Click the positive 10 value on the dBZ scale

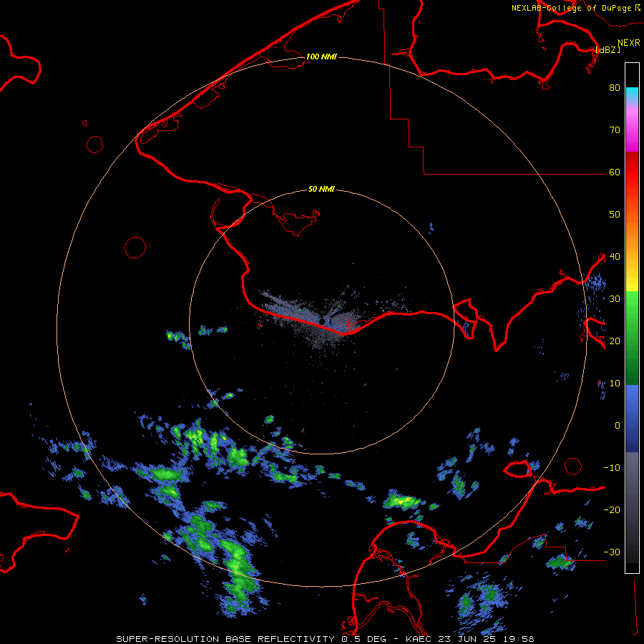pyautogui.click(x=615, y=384)
